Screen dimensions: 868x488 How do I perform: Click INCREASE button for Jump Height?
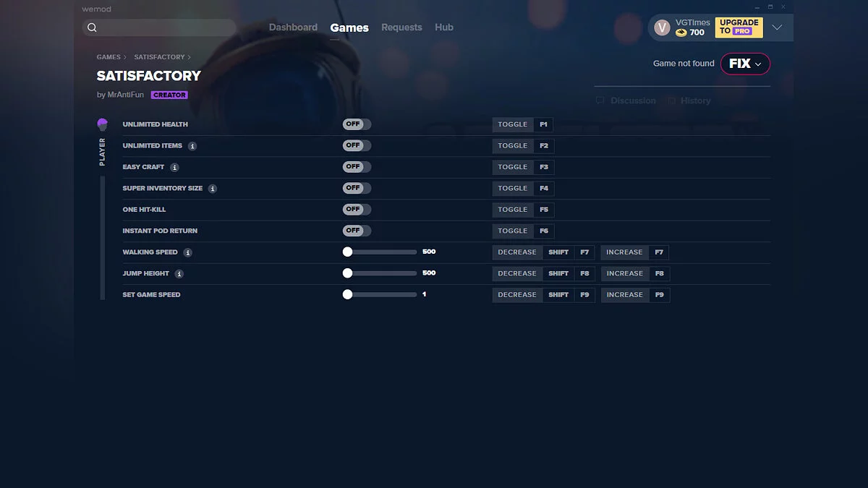(624, 273)
